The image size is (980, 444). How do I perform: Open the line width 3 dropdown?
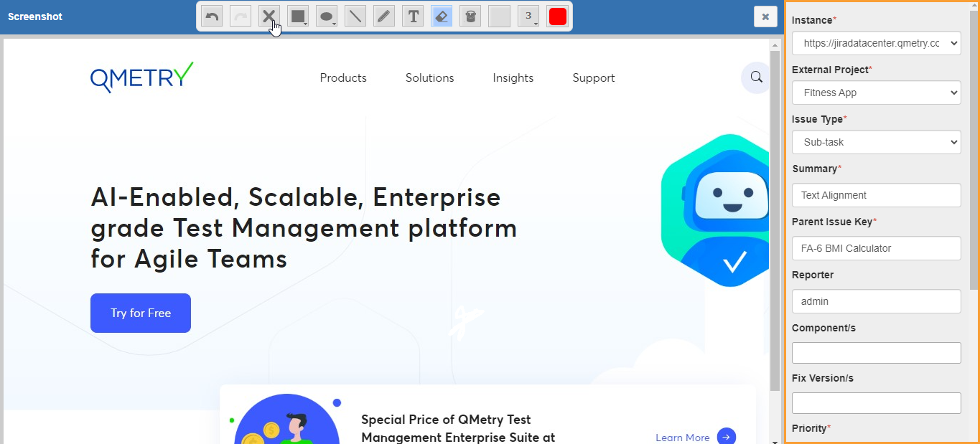528,16
